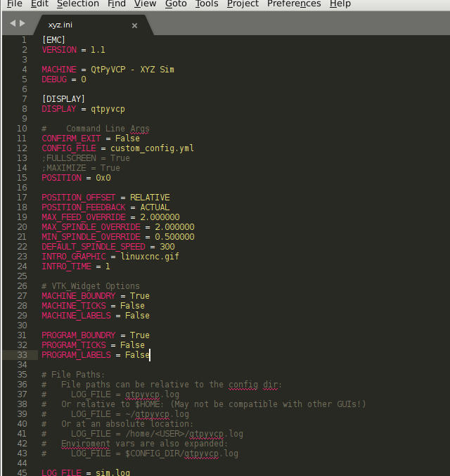This screenshot has height=476, width=450.
Task: Click the value 'RELATIVE'
Action: [150, 198]
